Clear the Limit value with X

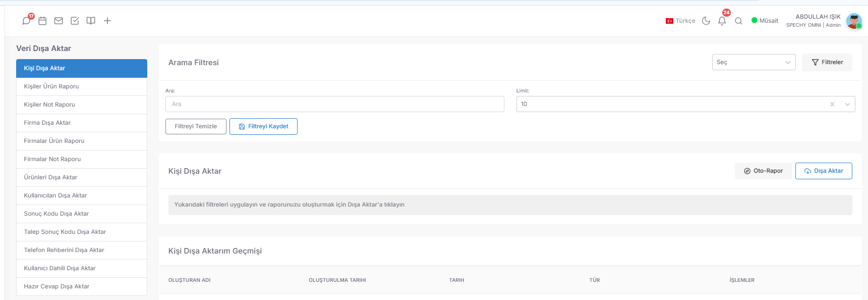tap(832, 104)
